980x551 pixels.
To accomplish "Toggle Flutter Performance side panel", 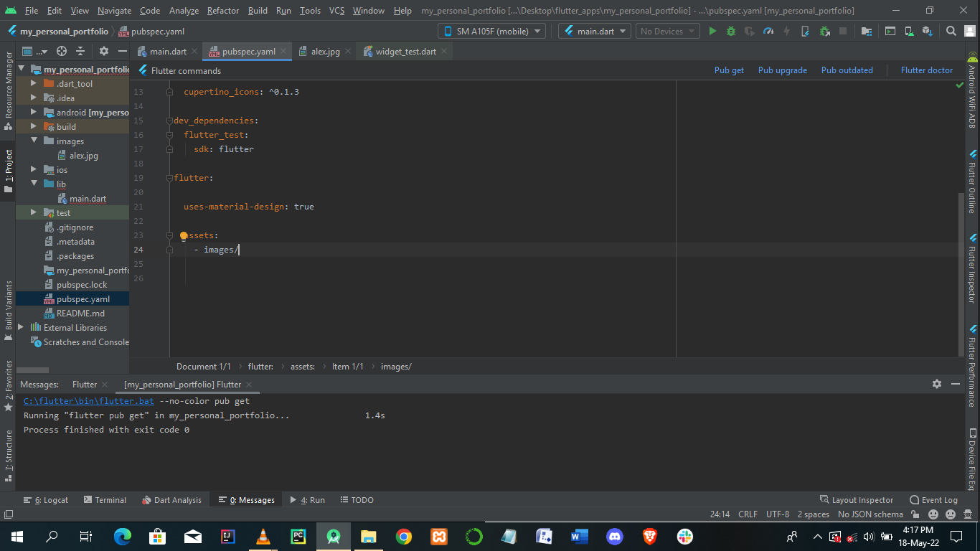I will [x=972, y=365].
